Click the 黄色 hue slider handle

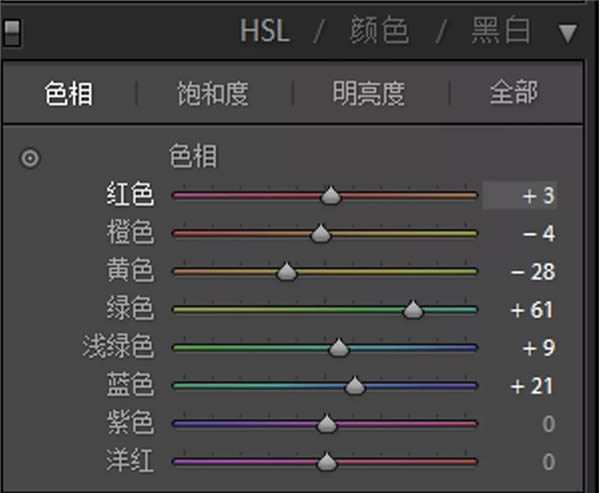coord(287,273)
